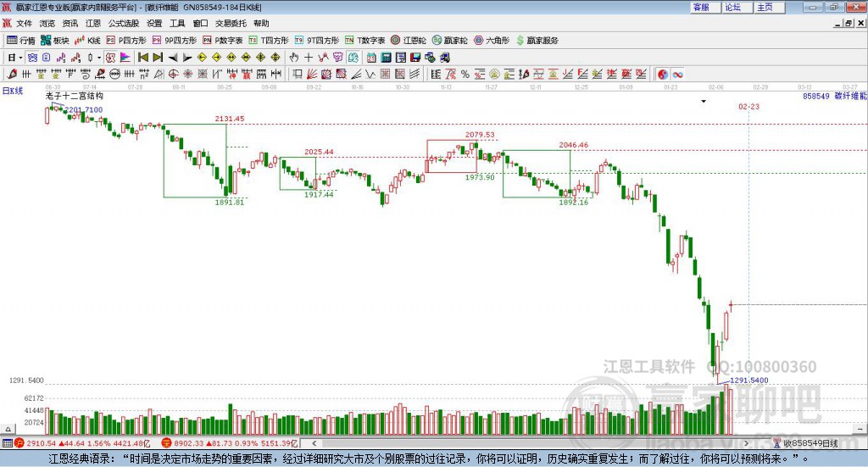Launch the 江恩轮 Gann wheel

(409, 41)
